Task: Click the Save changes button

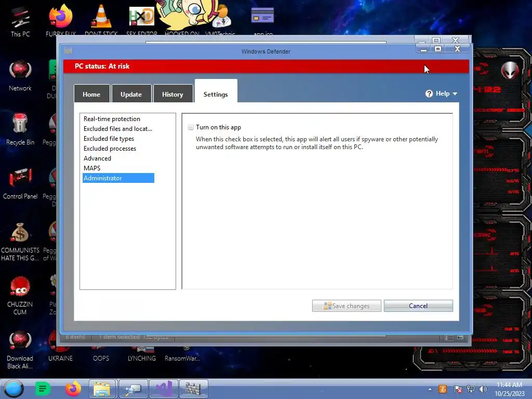Action: pyautogui.click(x=347, y=305)
